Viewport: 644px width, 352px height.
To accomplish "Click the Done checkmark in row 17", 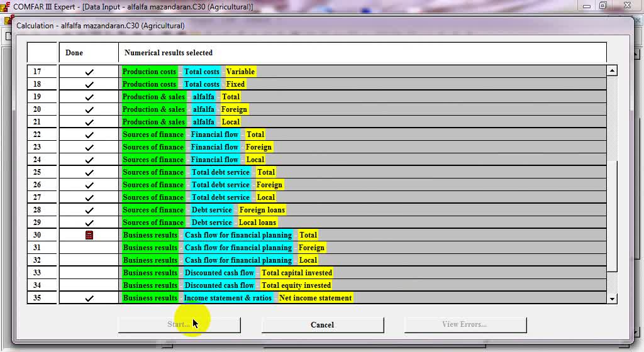I will coord(89,72).
